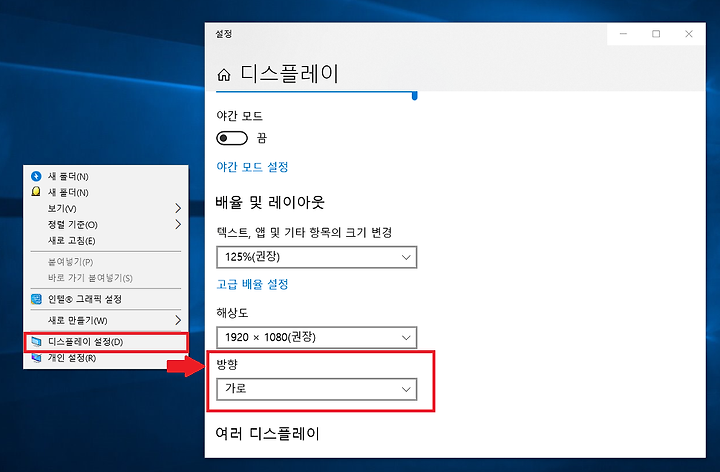Select 새로 고침(E) in the context menu
This screenshot has height=472, width=720.
click(x=106, y=241)
